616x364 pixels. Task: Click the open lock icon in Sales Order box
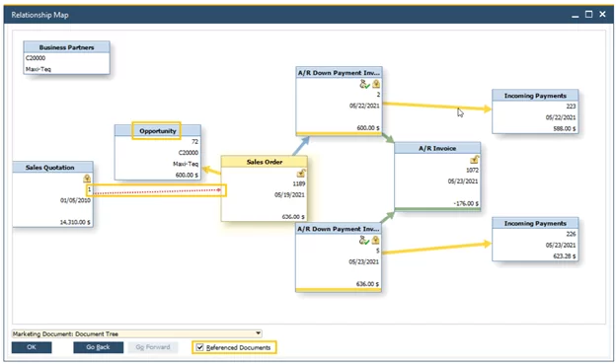pyautogui.click(x=301, y=173)
